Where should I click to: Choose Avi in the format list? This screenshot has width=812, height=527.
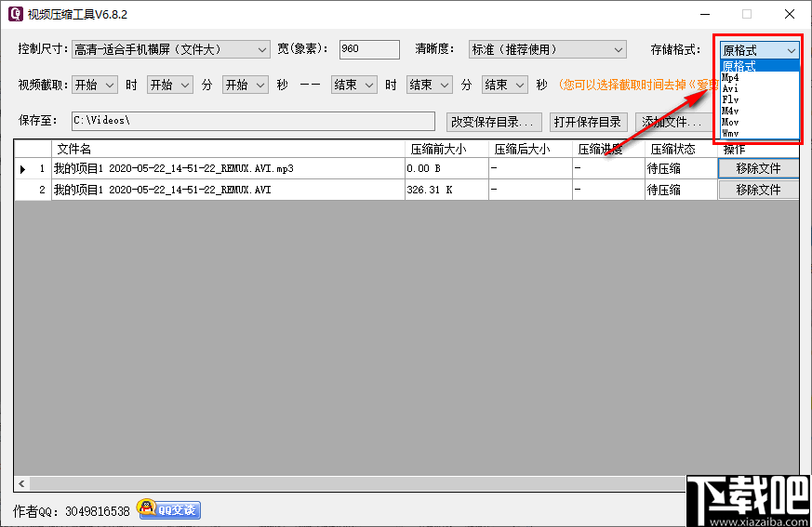(x=759, y=88)
